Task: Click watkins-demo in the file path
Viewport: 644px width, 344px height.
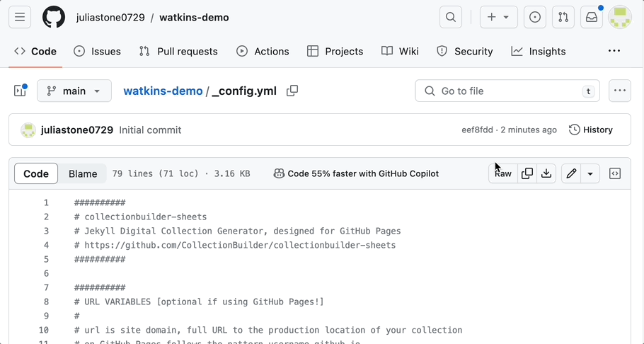Action: [163, 91]
